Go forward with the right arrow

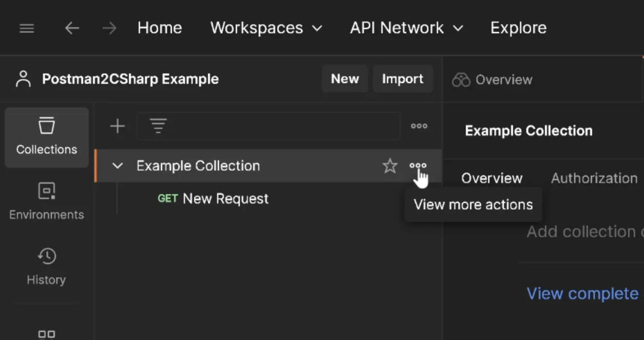coord(109,28)
